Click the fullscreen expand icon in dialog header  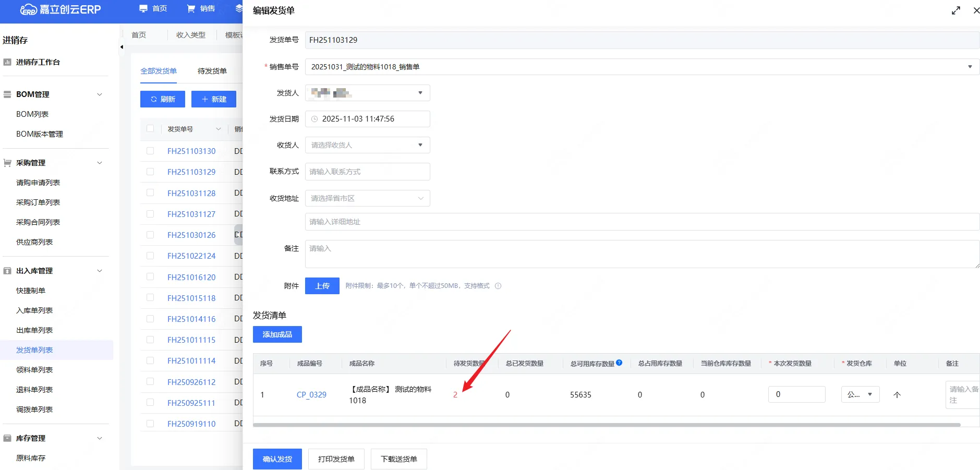pyautogui.click(x=955, y=10)
